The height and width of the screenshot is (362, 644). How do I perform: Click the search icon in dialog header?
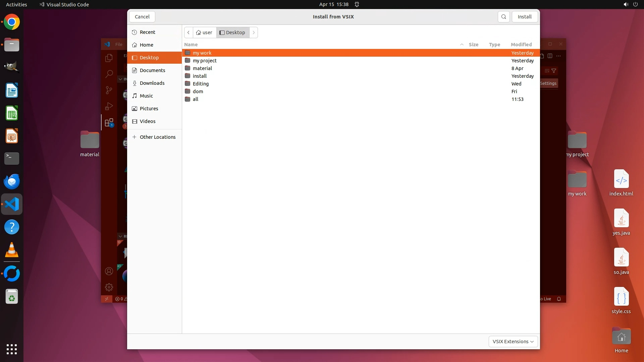[503, 17]
